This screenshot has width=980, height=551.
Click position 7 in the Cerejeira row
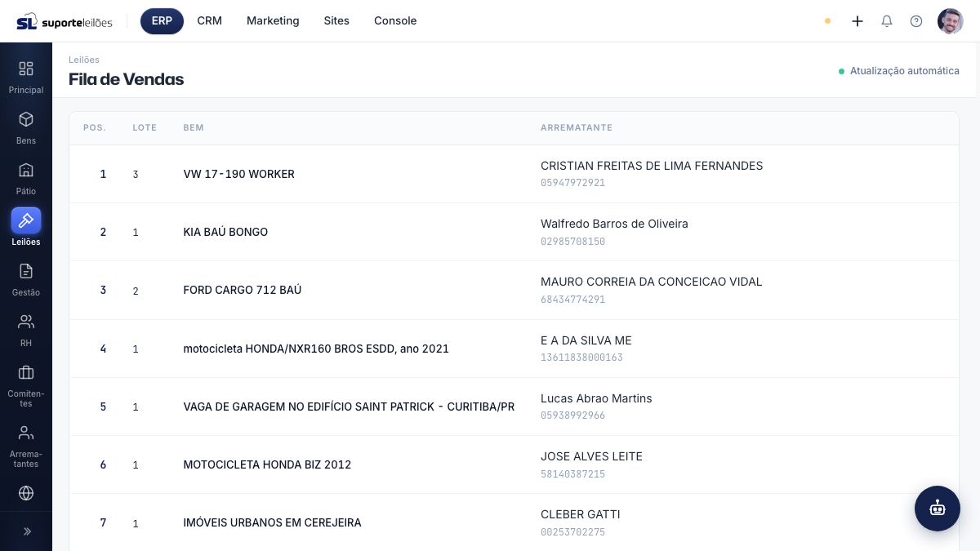coord(103,522)
